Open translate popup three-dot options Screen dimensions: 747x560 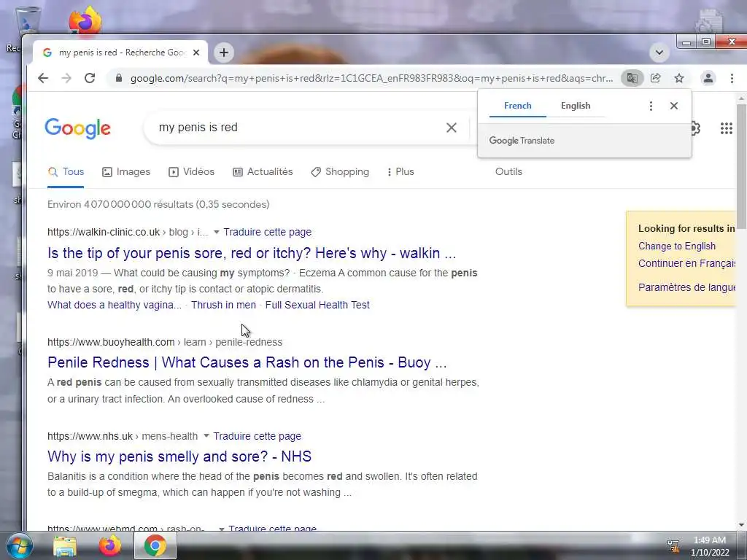(x=651, y=106)
